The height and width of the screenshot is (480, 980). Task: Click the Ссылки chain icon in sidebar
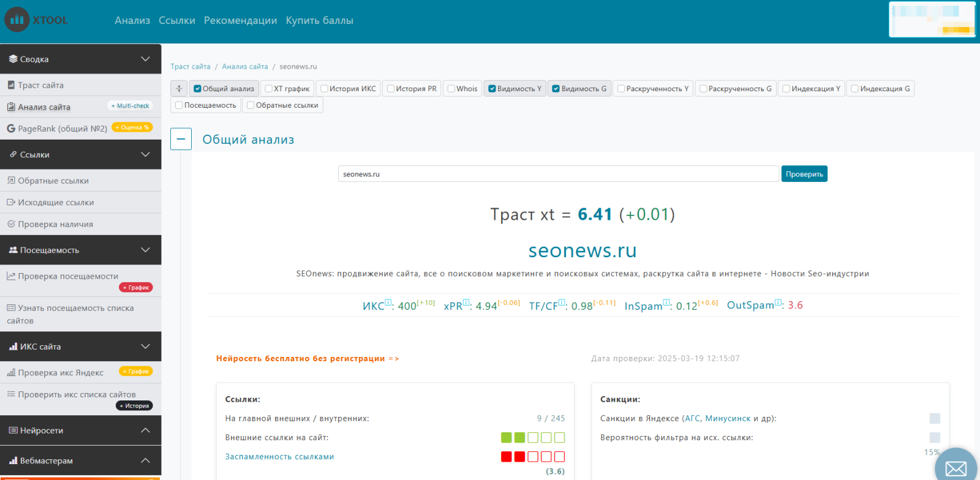click(13, 154)
